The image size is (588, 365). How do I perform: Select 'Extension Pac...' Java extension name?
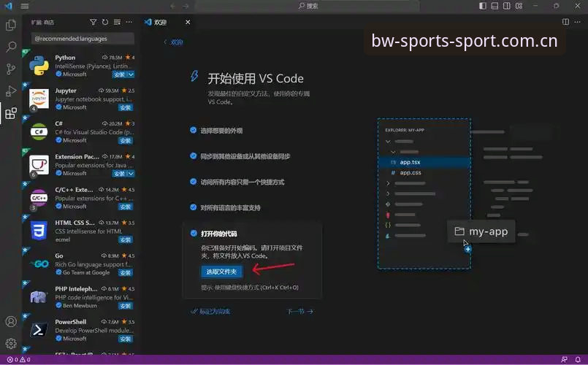point(77,157)
